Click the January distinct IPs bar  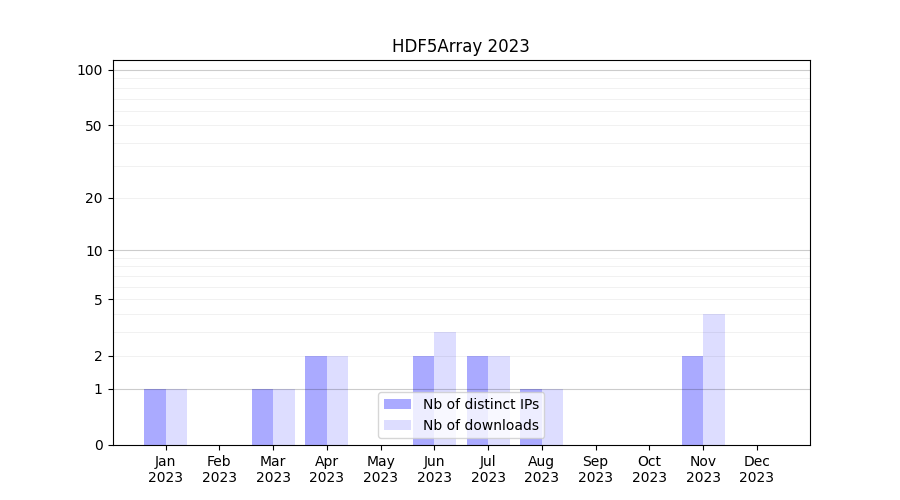click(x=155, y=417)
